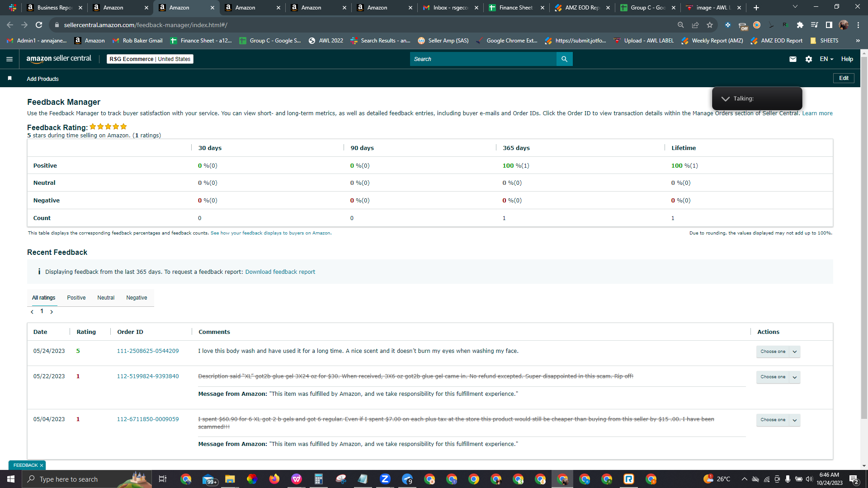Viewport: 868px width, 488px height.
Task: Switch to the Neutral feedback tab
Action: pyautogui.click(x=106, y=298)
